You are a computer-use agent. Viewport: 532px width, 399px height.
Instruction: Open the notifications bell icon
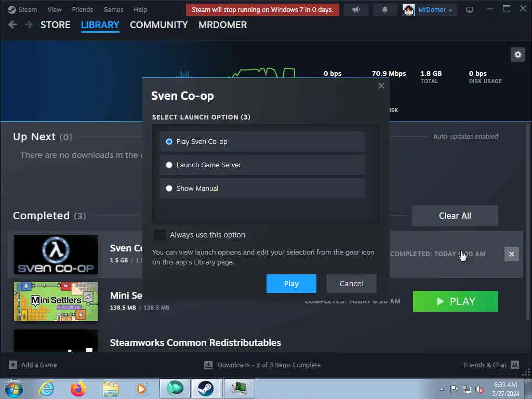(385, 10)
